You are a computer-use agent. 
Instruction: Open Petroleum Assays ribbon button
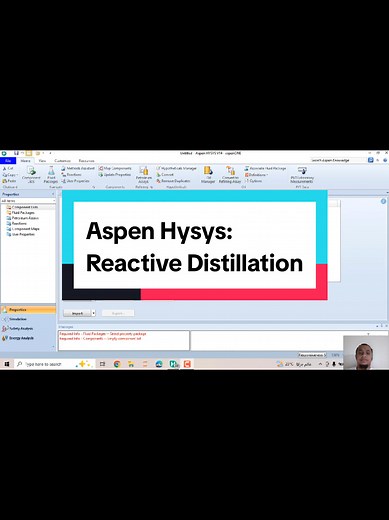(x=144, y=175)
